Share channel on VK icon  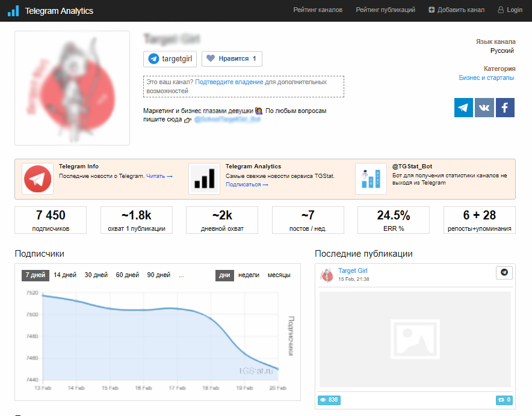484,108
